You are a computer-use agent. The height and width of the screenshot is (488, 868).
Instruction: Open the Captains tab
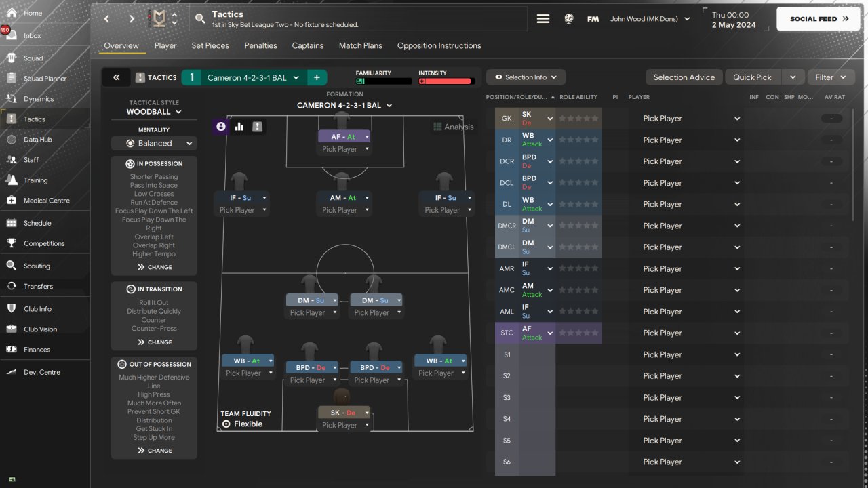[x=308, y=46]
